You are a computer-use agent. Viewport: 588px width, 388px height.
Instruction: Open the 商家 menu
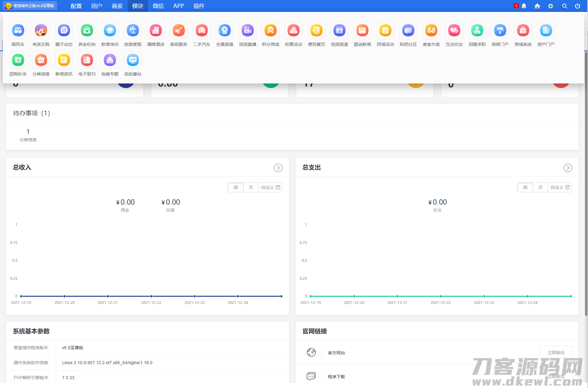click(x=117, y=6)
